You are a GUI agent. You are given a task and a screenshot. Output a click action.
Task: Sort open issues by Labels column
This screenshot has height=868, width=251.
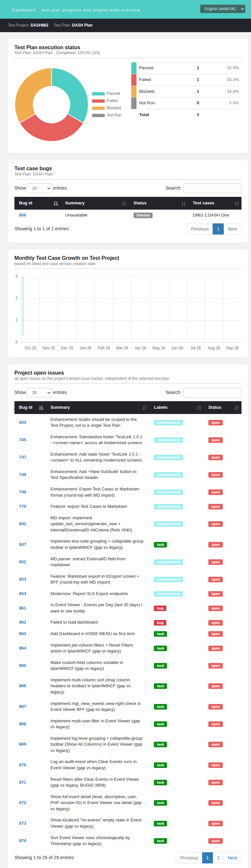click(x=177, y=407)
